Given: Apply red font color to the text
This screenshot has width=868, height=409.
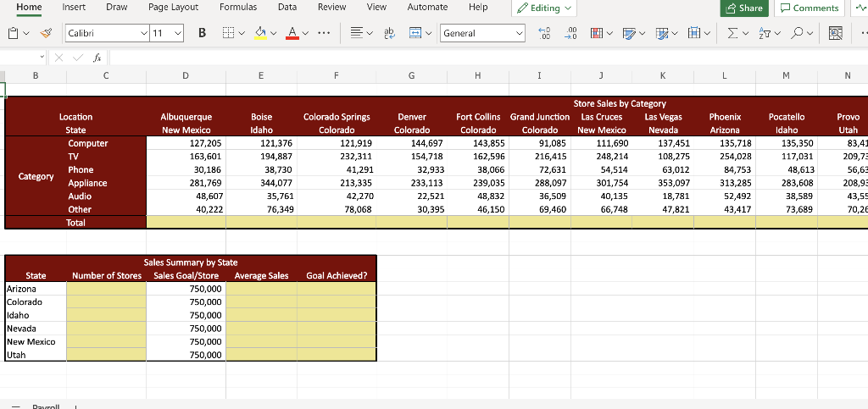Looking at the screenshot, I should pyautogui.click(x=292, y=33).
